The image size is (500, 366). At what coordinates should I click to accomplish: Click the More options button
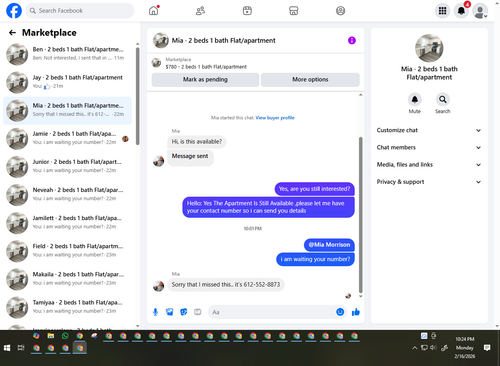click(310, 80)
